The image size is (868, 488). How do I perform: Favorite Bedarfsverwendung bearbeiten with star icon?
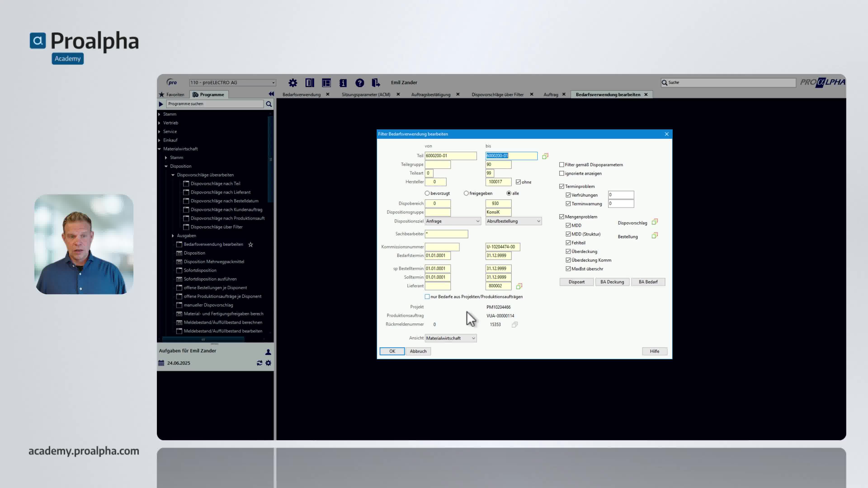pyautogui.click(x=250, y=244)
